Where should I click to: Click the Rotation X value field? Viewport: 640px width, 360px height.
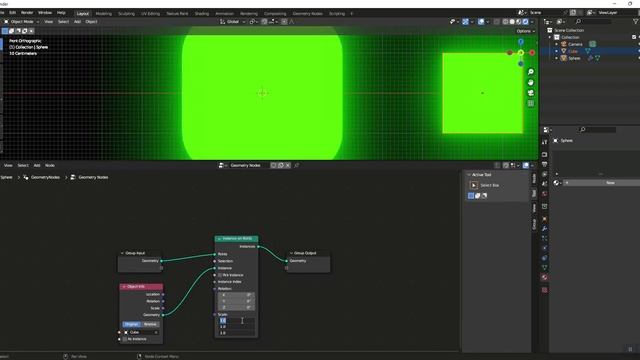[236, 295]
